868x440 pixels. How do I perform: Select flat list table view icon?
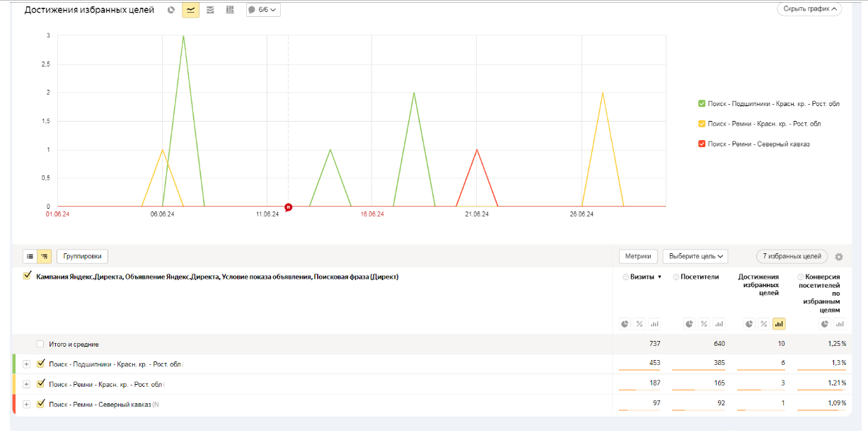30,256
